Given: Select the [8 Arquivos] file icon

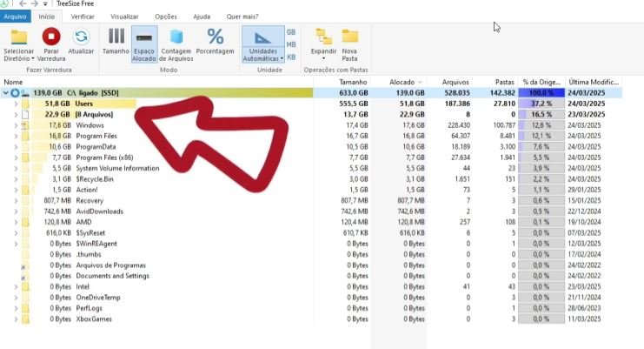Looking at the screenshot, I should coord(25,114).
